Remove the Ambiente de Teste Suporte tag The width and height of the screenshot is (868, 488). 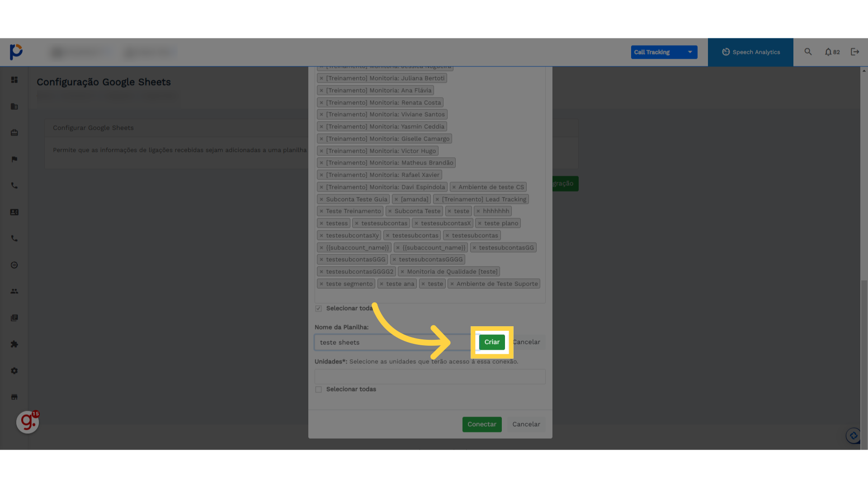pyautogui.click(x=452, y=284)
